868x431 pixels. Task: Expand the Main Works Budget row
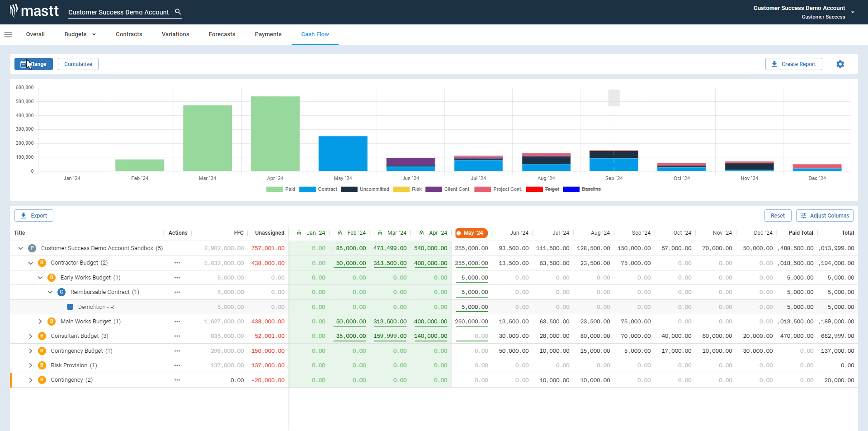coord(40,322)
